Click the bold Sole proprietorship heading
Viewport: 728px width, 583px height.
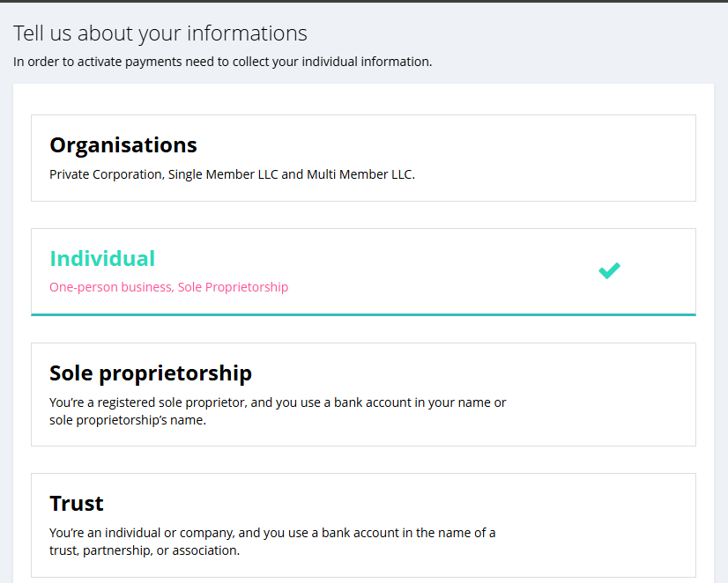(151, 373)
